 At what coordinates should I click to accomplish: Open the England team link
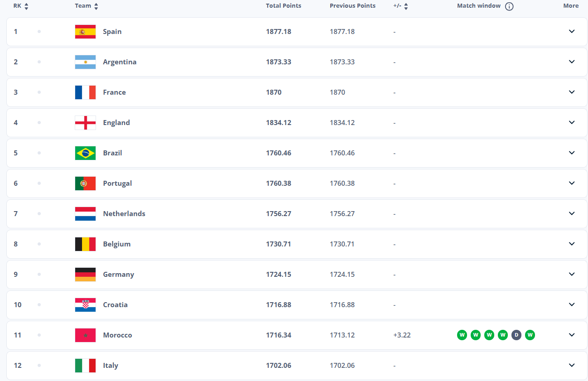tap(116, 123)
